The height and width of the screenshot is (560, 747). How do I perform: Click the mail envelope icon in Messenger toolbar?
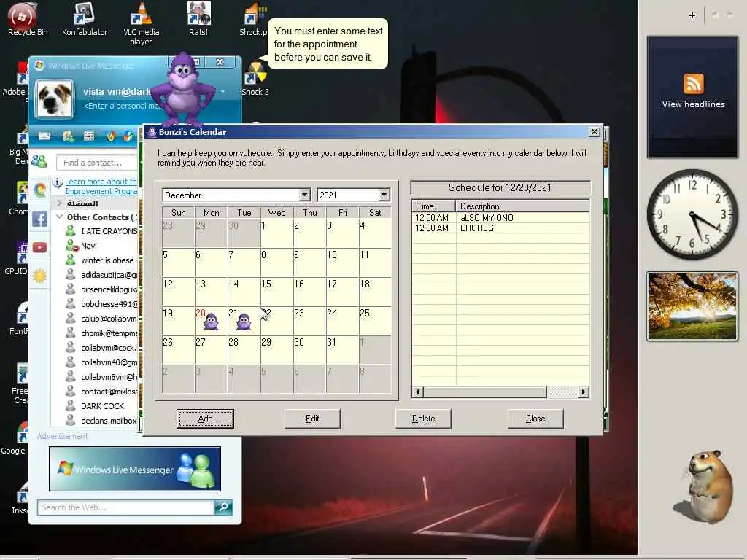click(x=44, y=136)
